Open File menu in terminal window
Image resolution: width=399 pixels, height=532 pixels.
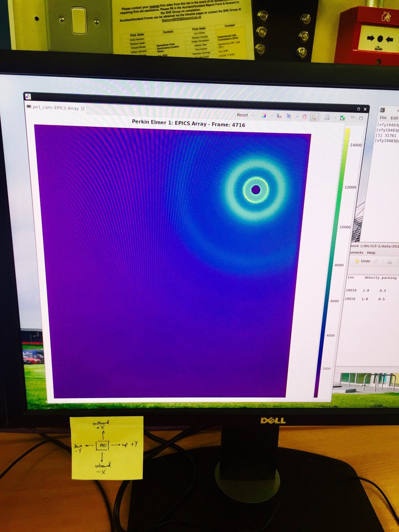coord(383,118)
